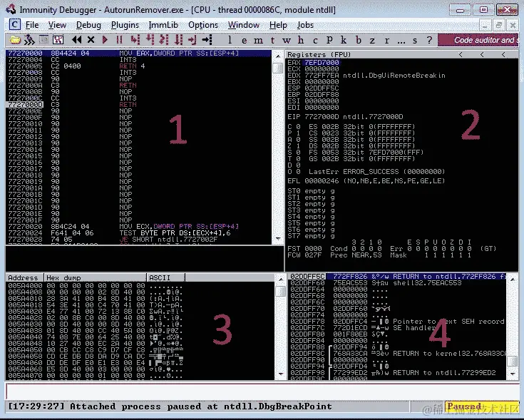Select the EAX 7EFD7000 register value
524x420 pixels.
coord(321,63)
